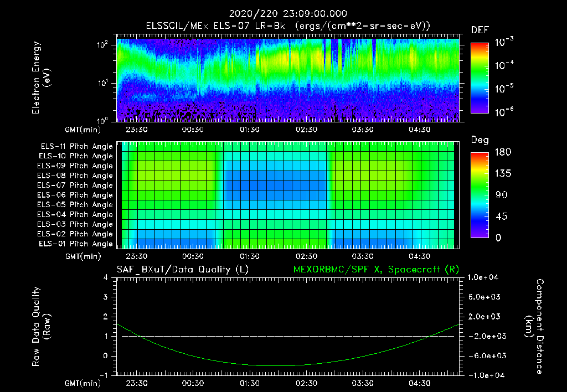Click the green MEXORBMC/SPF X, Spacecraft (R) title
This screenshot has width=567, height=392.
376,270
